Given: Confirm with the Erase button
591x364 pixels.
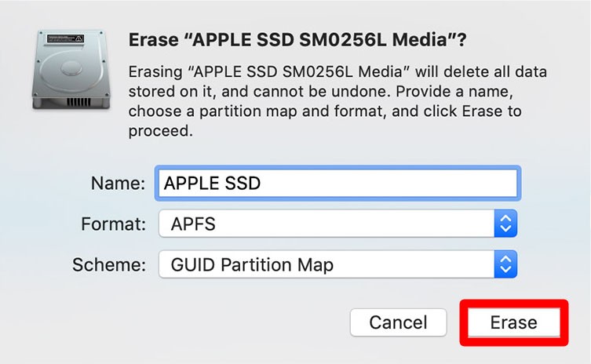Looking at the screenshot, I should point(513,322).
